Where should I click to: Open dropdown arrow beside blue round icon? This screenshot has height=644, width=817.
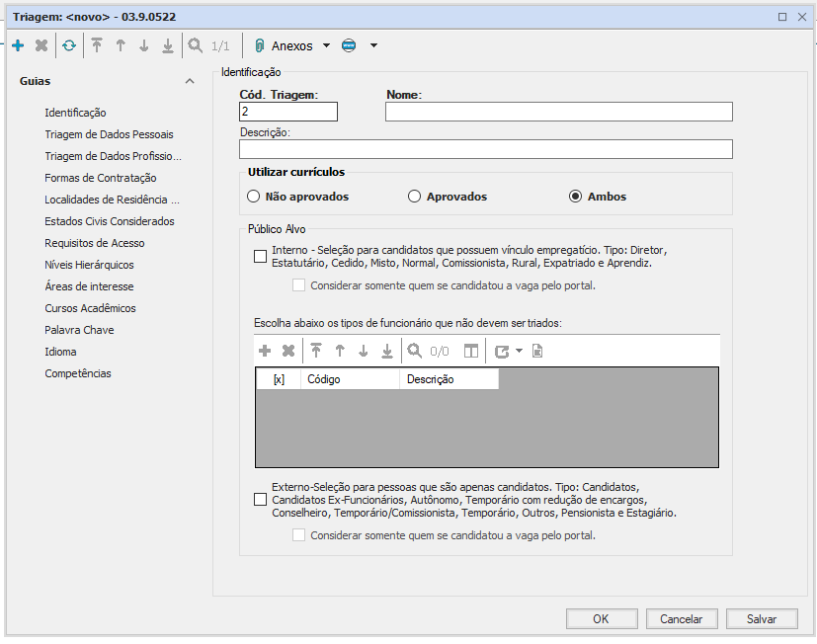click(373, 45)
